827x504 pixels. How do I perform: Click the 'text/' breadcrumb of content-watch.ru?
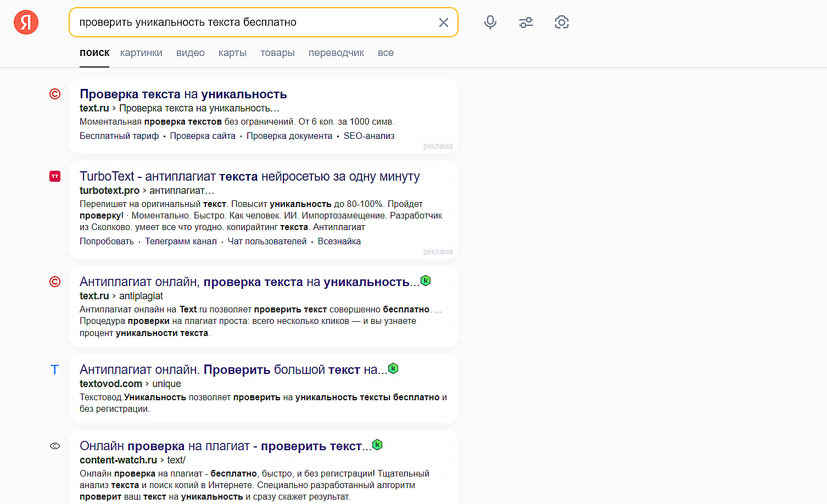click(176, 460)
